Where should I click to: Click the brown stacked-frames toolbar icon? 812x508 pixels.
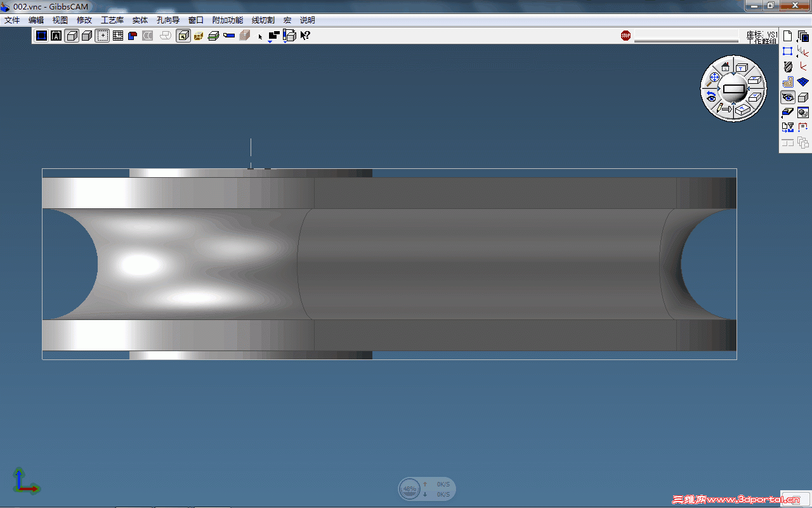244,36
